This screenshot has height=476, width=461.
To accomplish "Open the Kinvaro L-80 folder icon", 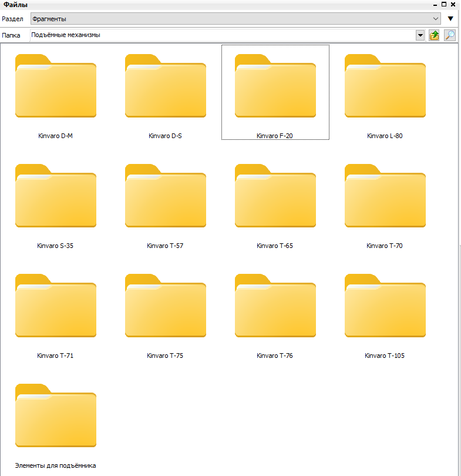I will (x=385, y=86).
